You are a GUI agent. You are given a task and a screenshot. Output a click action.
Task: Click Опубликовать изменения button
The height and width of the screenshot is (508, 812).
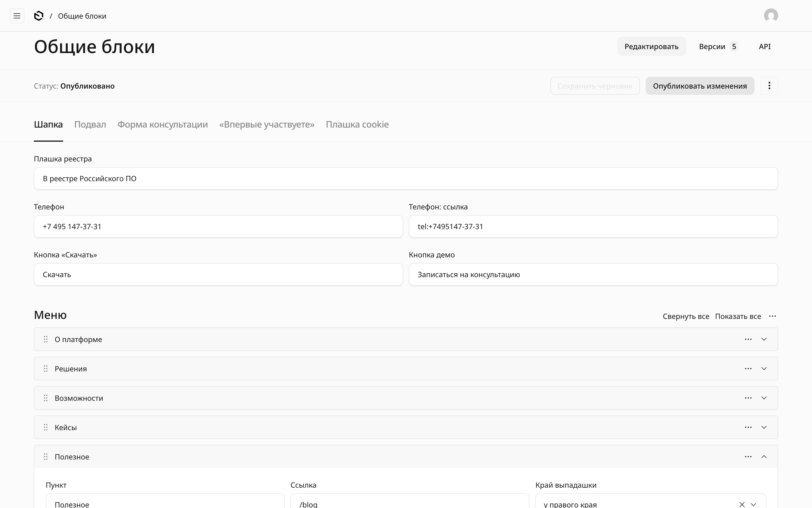tap(700, 86)
